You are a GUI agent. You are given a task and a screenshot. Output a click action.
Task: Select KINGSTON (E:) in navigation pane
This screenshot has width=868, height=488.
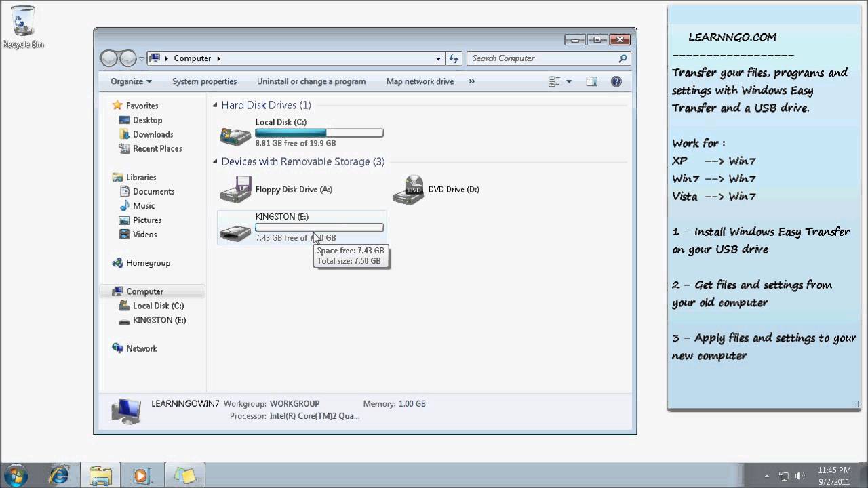pyautogui.click(x=153, y=320)
